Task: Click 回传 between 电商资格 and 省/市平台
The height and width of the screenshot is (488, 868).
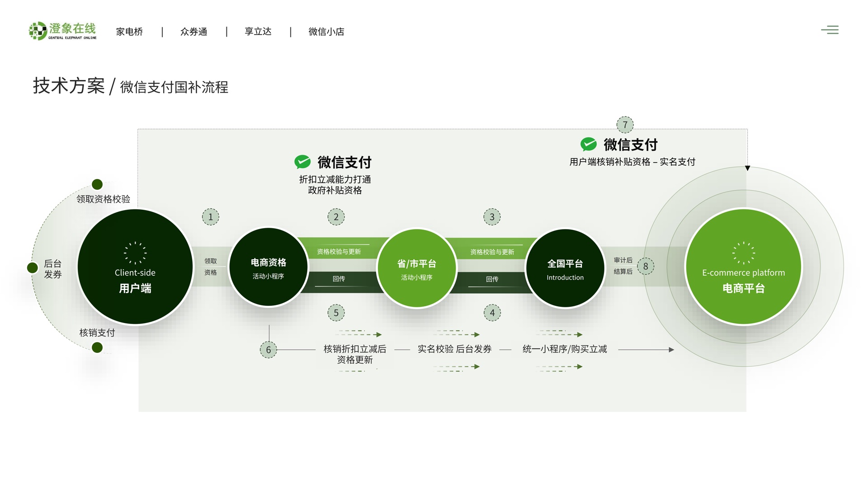Action: [x=339, y=279]
